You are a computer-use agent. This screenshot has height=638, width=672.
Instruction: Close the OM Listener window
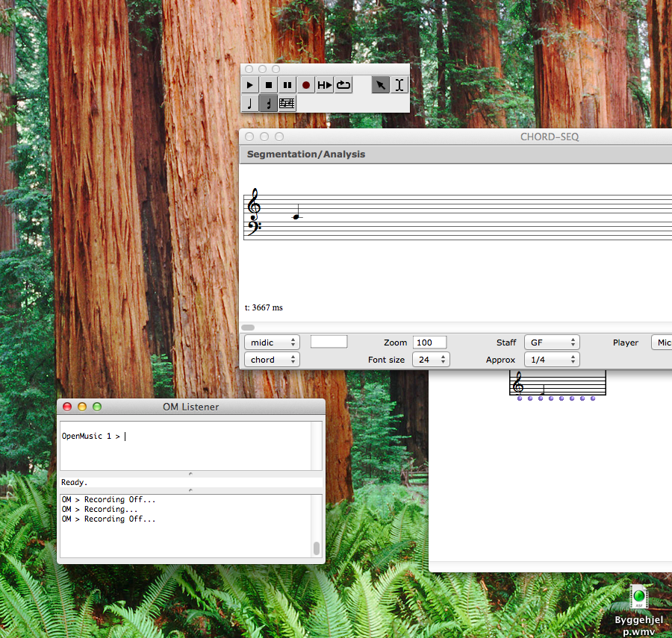[67, 407]
